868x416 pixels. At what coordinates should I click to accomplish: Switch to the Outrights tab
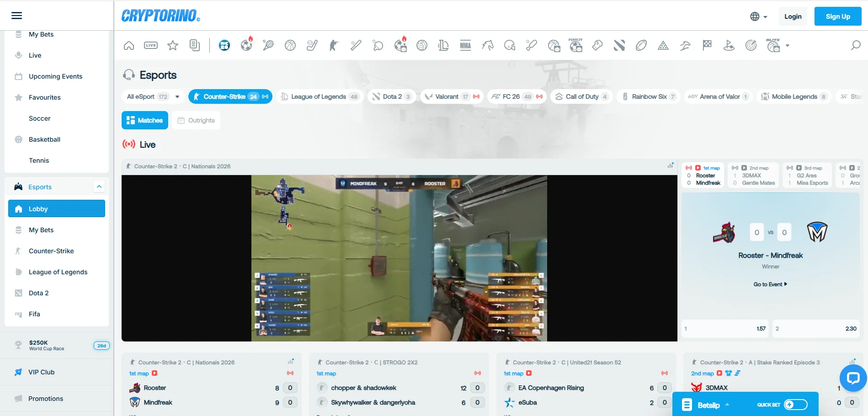point(196,120)
